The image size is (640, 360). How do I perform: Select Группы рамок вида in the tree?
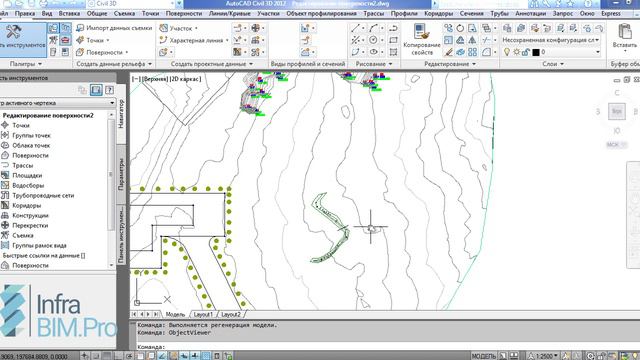(39, 245)
